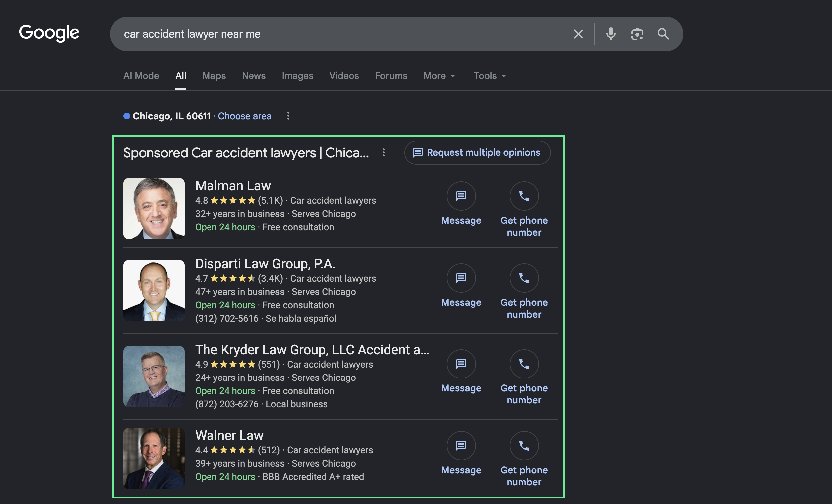Click 32+ years in business text
The width and height of the screenshot is (832, 504).
pos(240,214)
